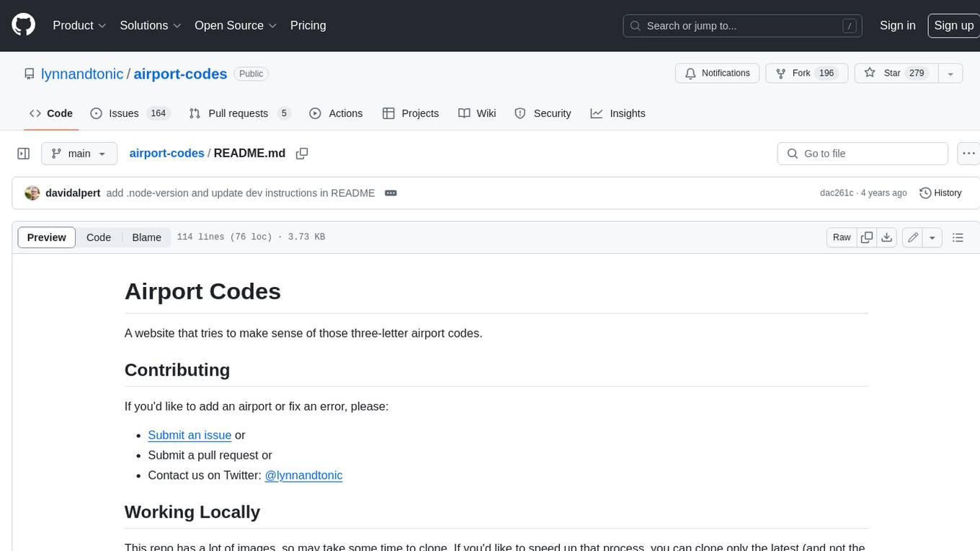Click the Star count 279
Screen dimensions: 980x551
917,74
